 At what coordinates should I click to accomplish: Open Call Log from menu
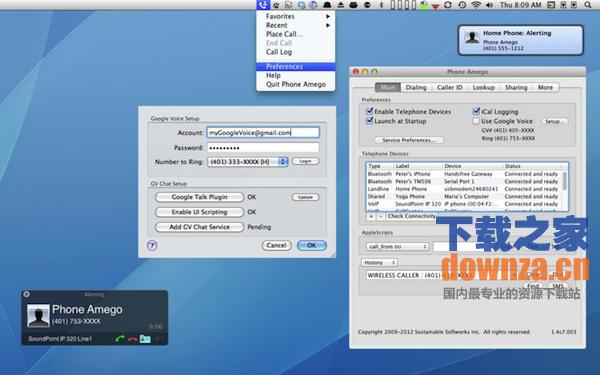[x=295, y=52]
